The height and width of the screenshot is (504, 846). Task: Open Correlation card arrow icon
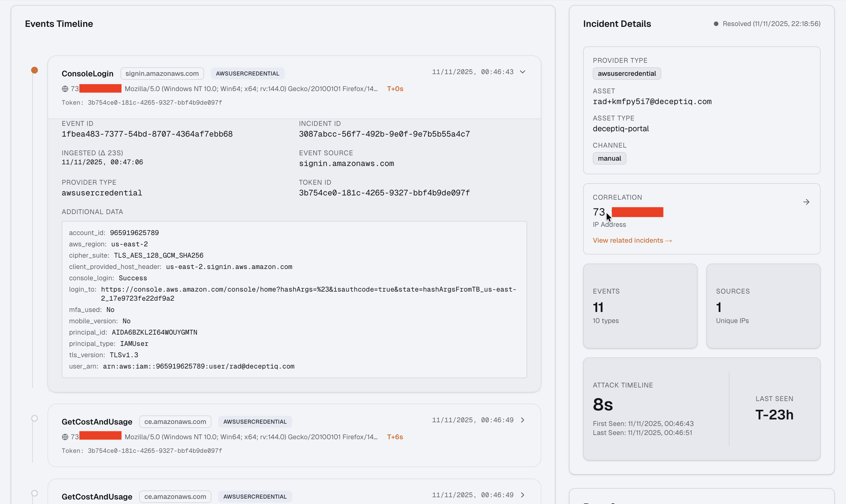coord(806,202)
